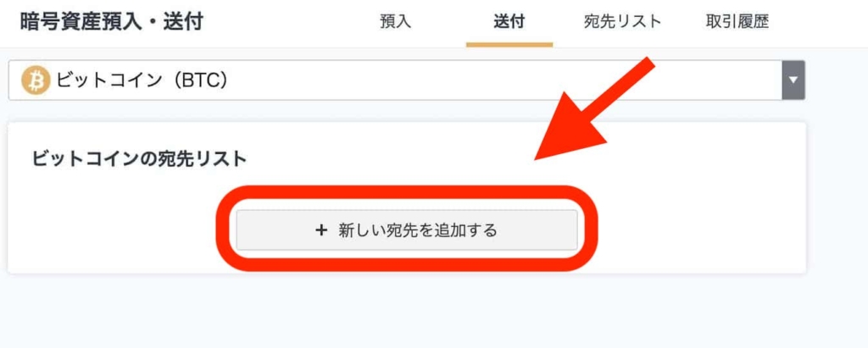This screenshot has width=868, height=348.
Task: Click the 暗号資産預入・送付 page title
Action: 111,22
